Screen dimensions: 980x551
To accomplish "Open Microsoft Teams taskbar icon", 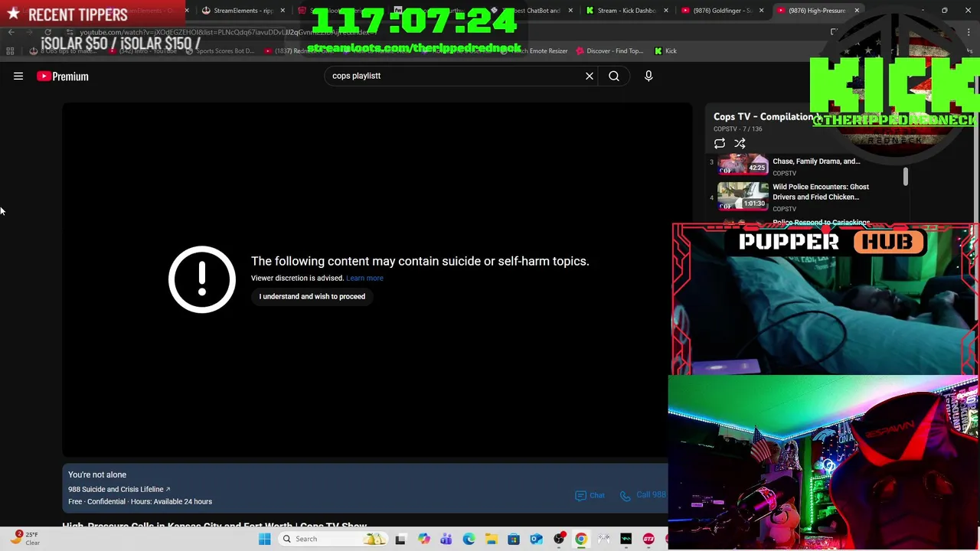I will pyautogui.click(x=446, y=539).
